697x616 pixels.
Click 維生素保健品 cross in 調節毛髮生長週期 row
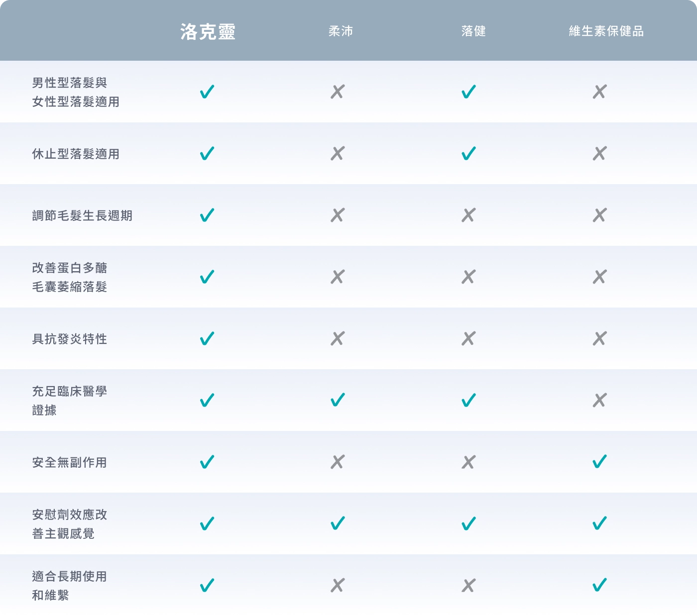(x=599, y=215)
